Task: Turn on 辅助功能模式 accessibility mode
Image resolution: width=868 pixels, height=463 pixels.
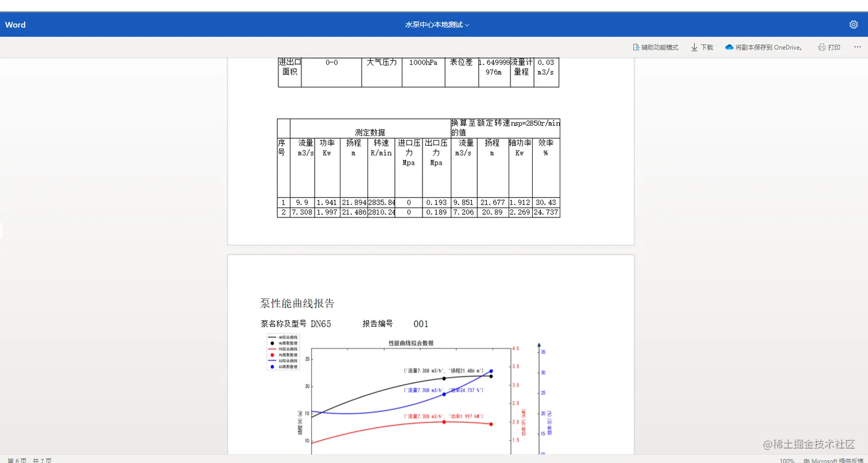Action: coord(656,47)
